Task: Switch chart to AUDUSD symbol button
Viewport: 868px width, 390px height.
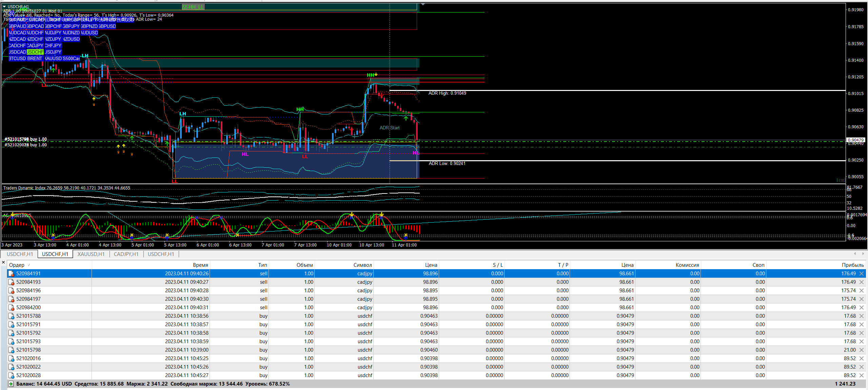Action: [x=90, y=33]
